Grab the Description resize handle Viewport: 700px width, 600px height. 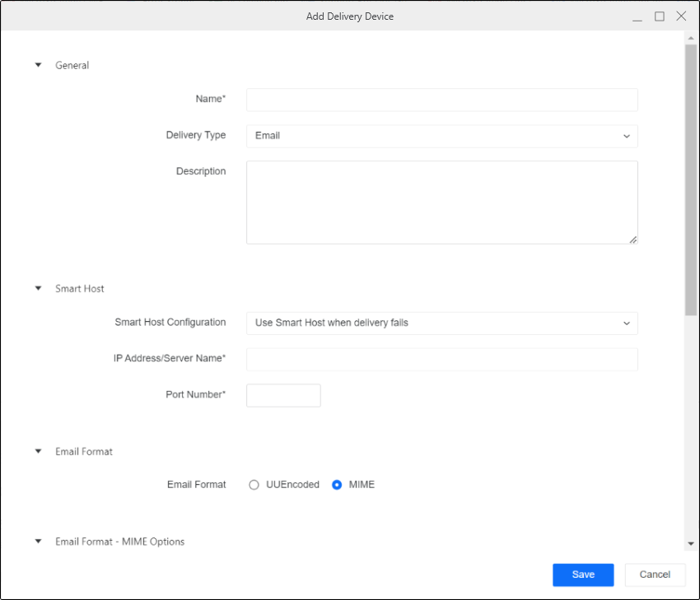pos(633,240)
